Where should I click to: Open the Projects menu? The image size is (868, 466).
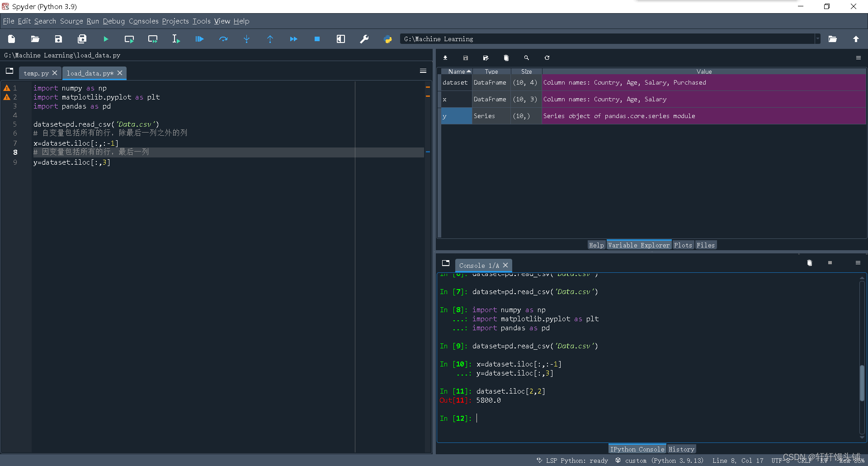coord(175,21)
